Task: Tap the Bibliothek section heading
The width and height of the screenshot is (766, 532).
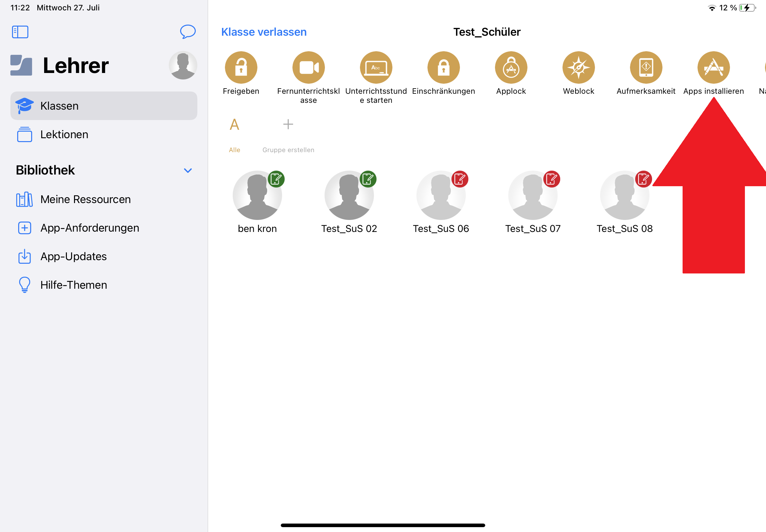Action: point(45,170)
